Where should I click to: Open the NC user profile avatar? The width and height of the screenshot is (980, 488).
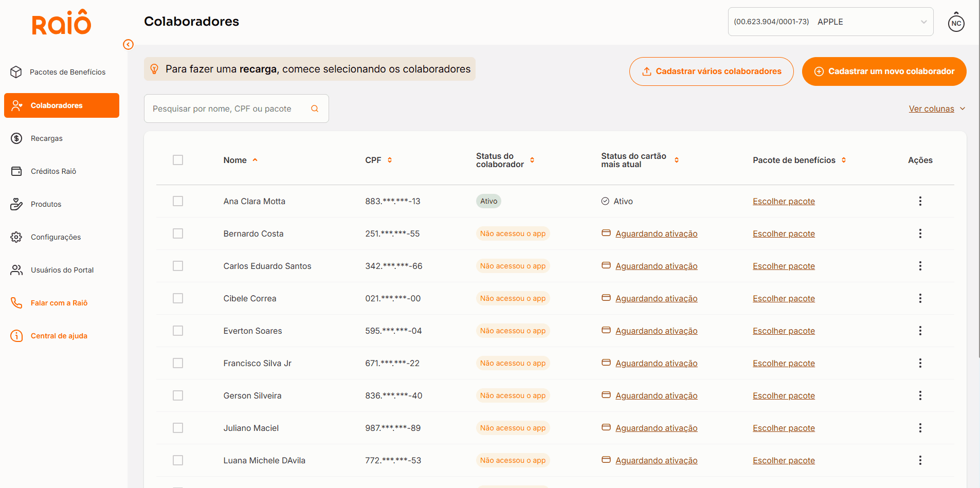pos(956,23)
